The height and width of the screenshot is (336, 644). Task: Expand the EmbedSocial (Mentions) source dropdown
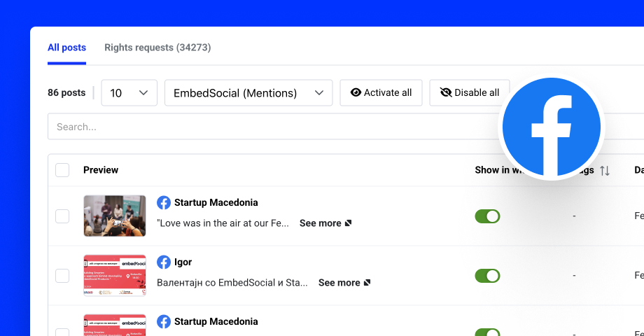(x=248, y=93)
